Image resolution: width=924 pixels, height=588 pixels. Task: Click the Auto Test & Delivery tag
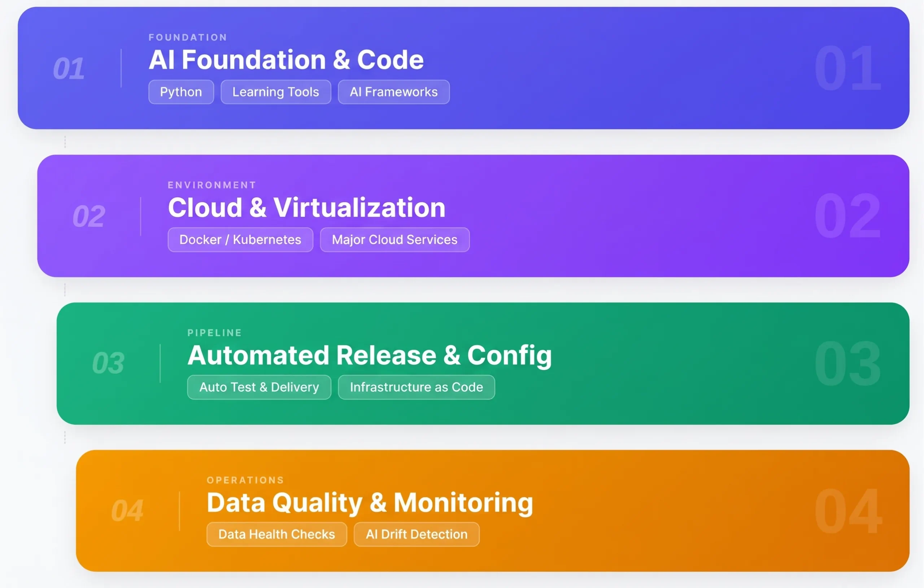(259, 387)
